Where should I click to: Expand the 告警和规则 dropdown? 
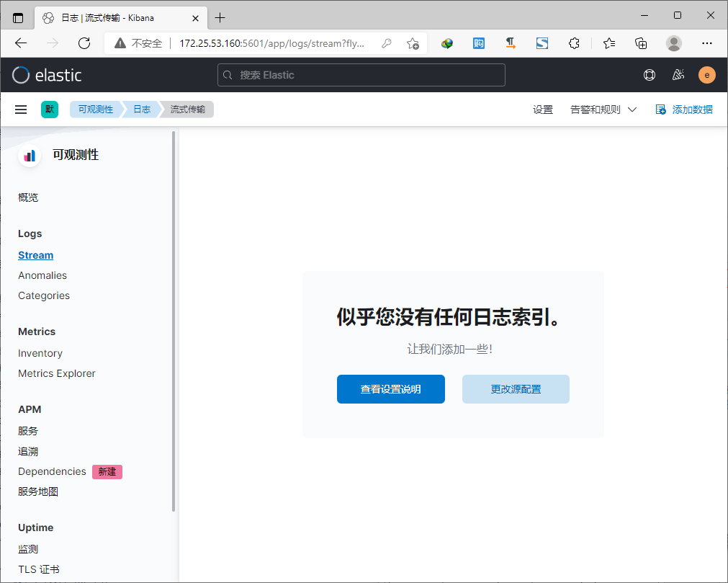pyautogui.click(x=603, y=110)
